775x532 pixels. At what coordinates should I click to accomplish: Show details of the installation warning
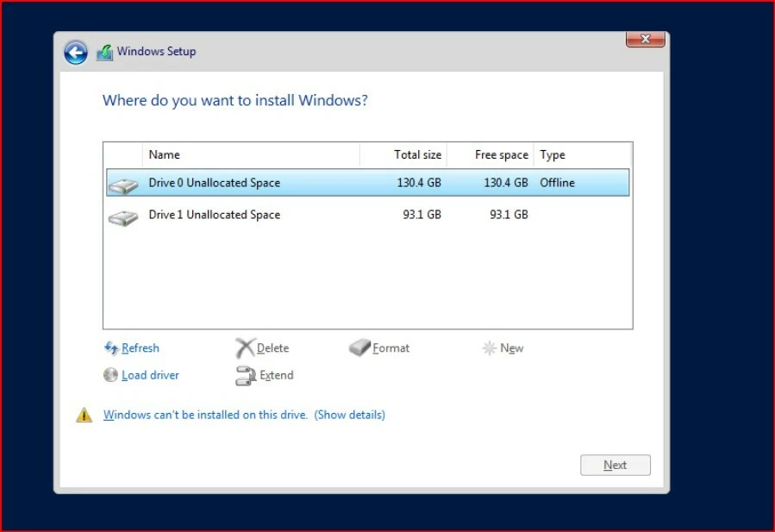point(349,415)
